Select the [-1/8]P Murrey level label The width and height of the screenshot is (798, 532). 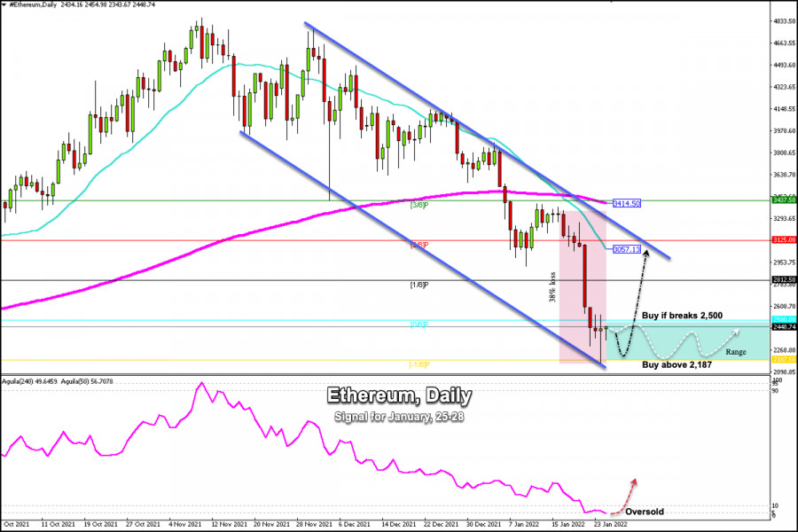(420, 364)
